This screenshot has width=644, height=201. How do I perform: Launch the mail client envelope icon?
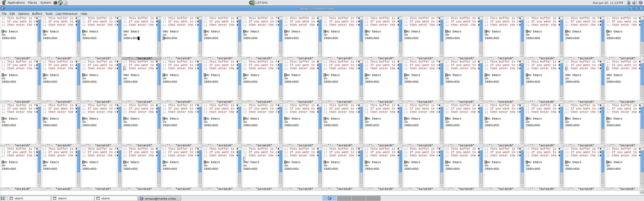pos(65,3)
